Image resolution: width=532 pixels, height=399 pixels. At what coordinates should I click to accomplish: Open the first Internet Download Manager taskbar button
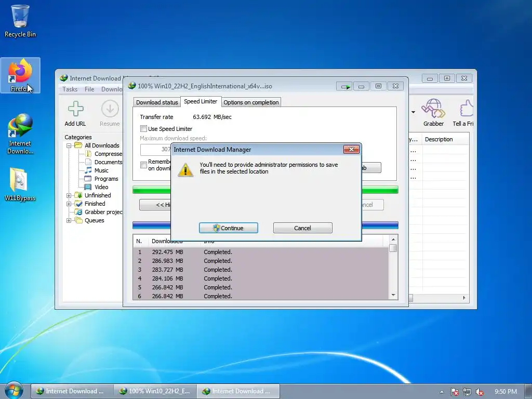point(72,391)
